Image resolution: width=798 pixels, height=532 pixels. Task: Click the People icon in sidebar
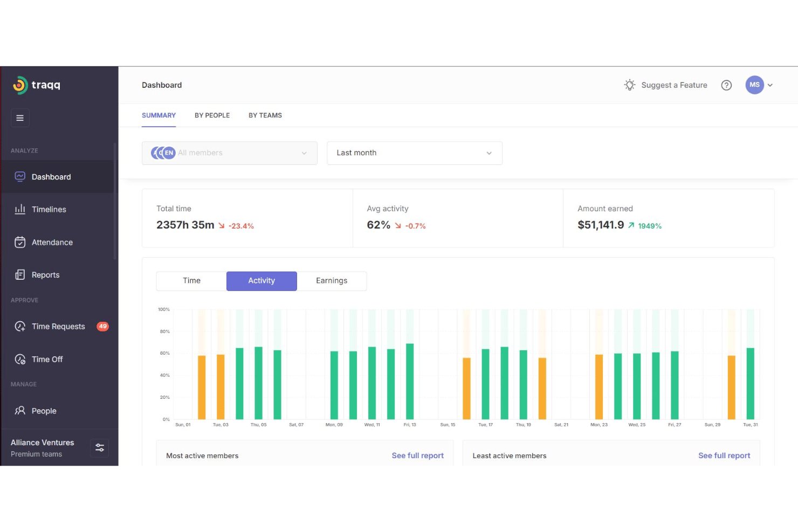[x=20, y=411]
